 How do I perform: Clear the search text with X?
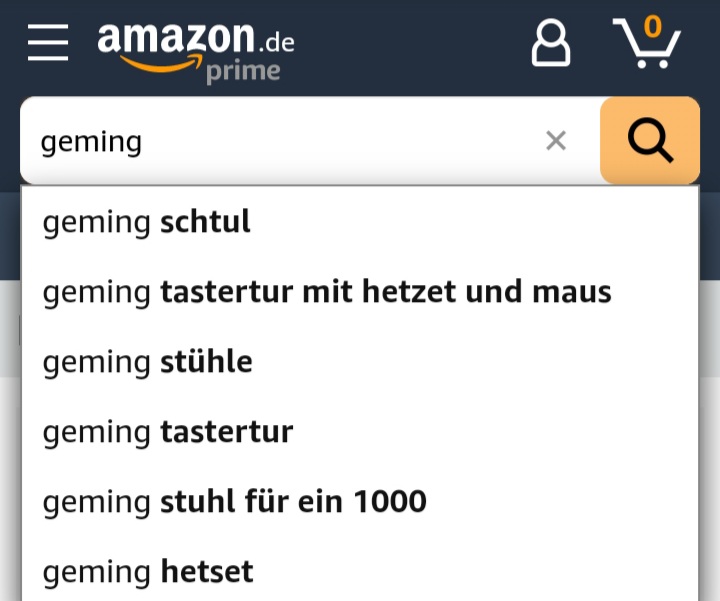click(x=556, y=141)
